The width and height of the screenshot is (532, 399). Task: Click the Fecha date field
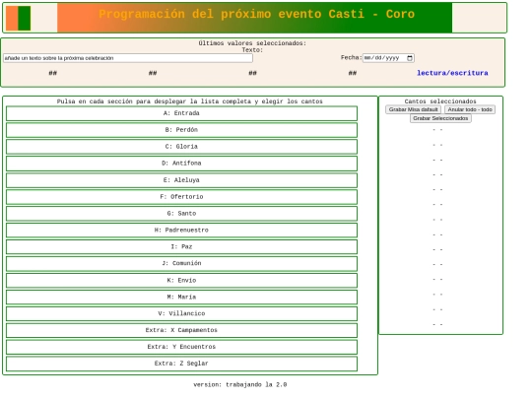click(x=388, y=58)
